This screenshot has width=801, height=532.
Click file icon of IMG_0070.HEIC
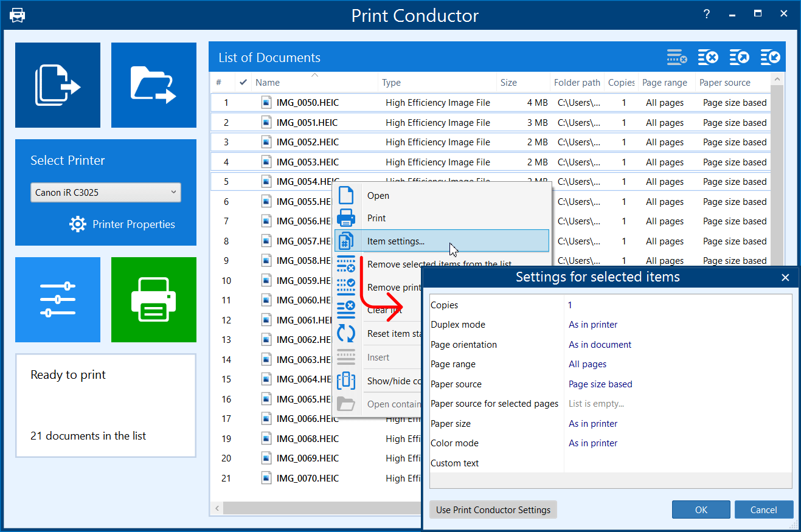[266, 478]
